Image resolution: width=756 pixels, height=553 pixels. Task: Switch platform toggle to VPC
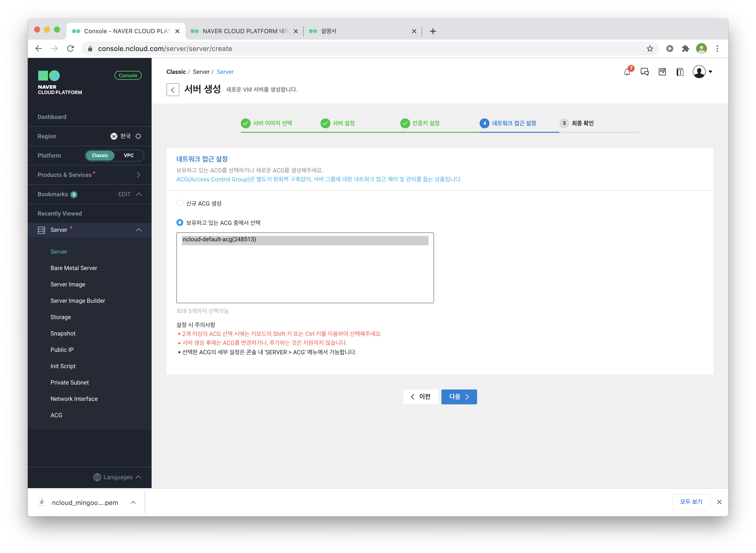tap(129, 156)
